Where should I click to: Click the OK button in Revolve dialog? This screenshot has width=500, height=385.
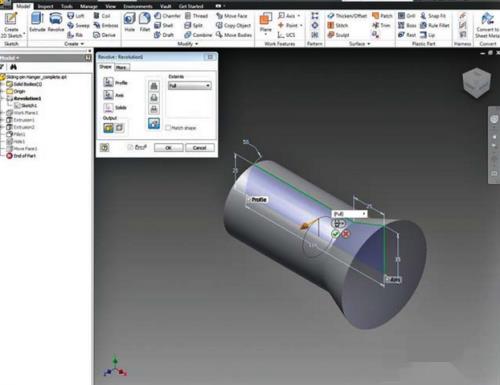tap(168, 148)
